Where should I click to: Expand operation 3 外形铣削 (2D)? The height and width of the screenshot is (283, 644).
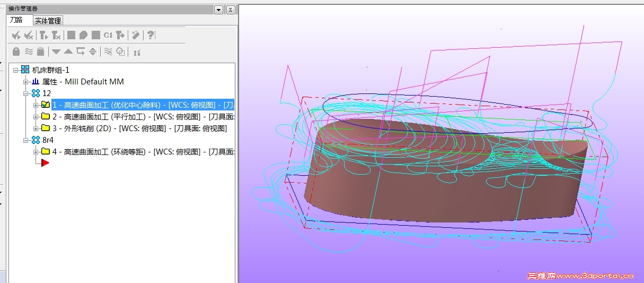36,128
